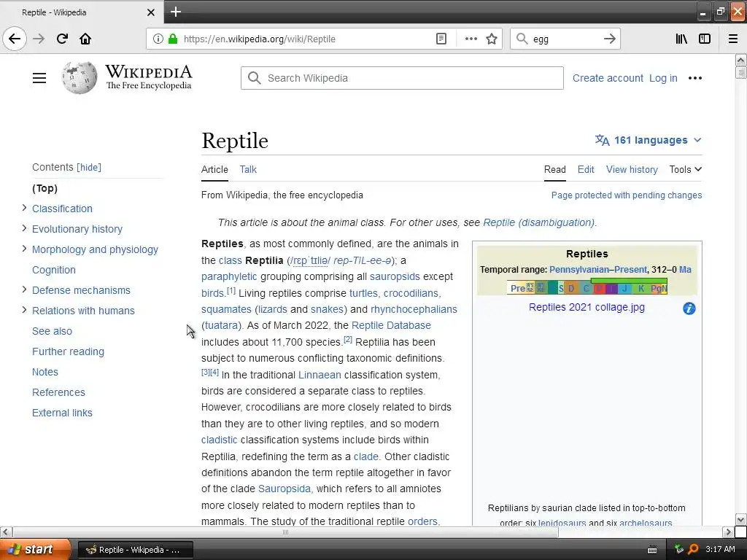Open Page protected with pending changes link
The height and width of the screenshot is (560, 747).
627,195
